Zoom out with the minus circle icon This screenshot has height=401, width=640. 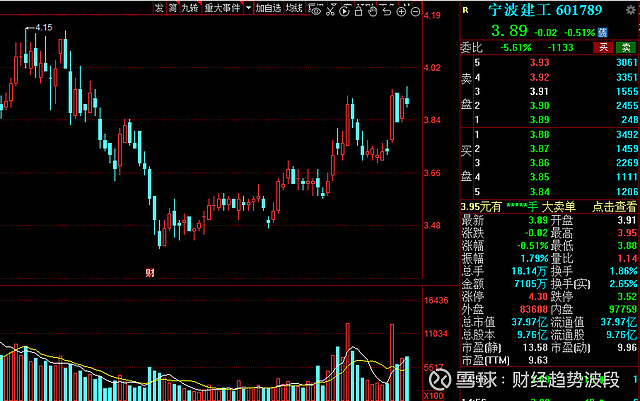[415, 11]
